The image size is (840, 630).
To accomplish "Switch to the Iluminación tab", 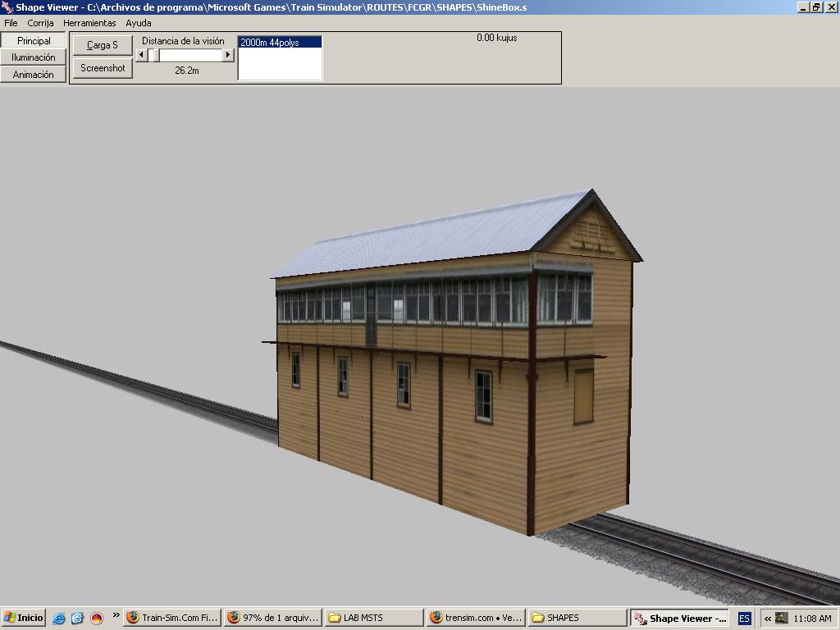I will point(34,57).
